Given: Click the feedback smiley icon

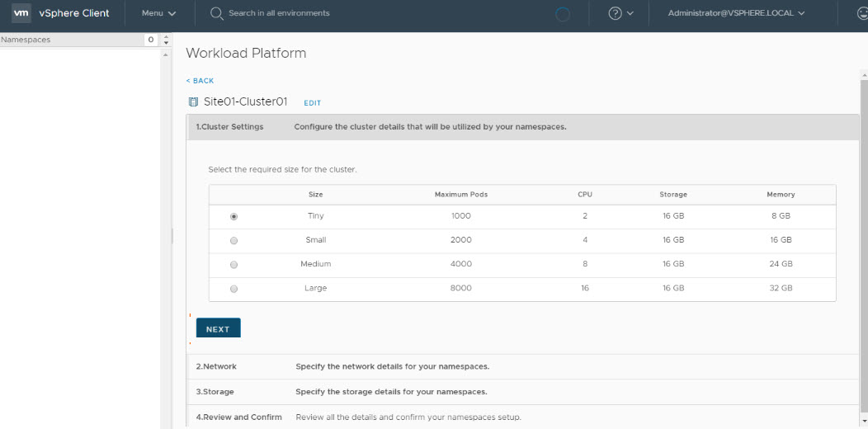Looking at the screenshot, I should [x=862, y=13].
